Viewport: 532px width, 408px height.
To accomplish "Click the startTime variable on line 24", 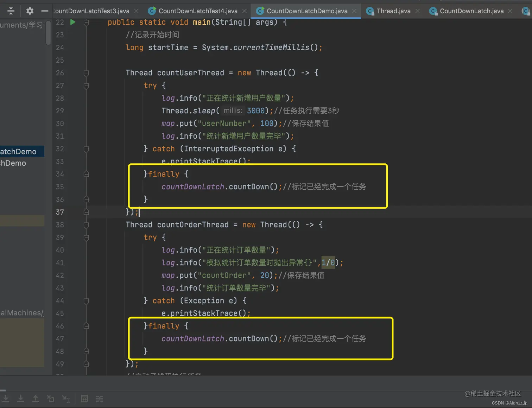I will (168, 48).
